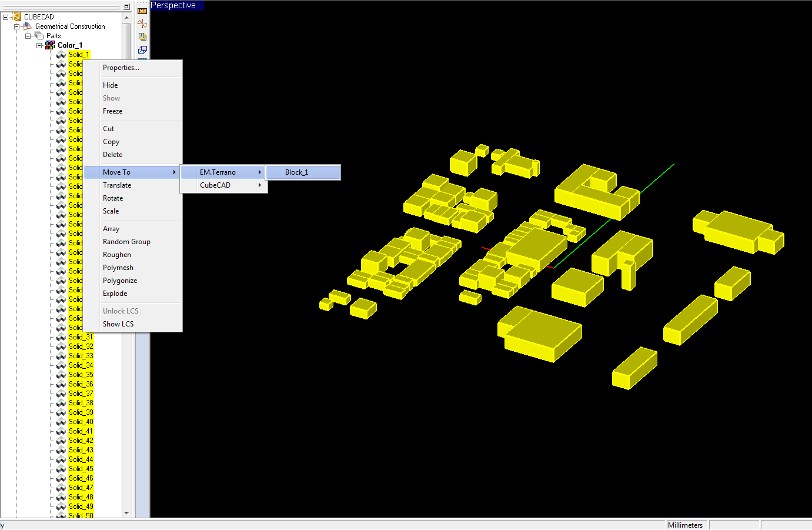The image size is (812, 530).
Task: Select Block_1 as the move destination
Action: click(x=303, y=172)
